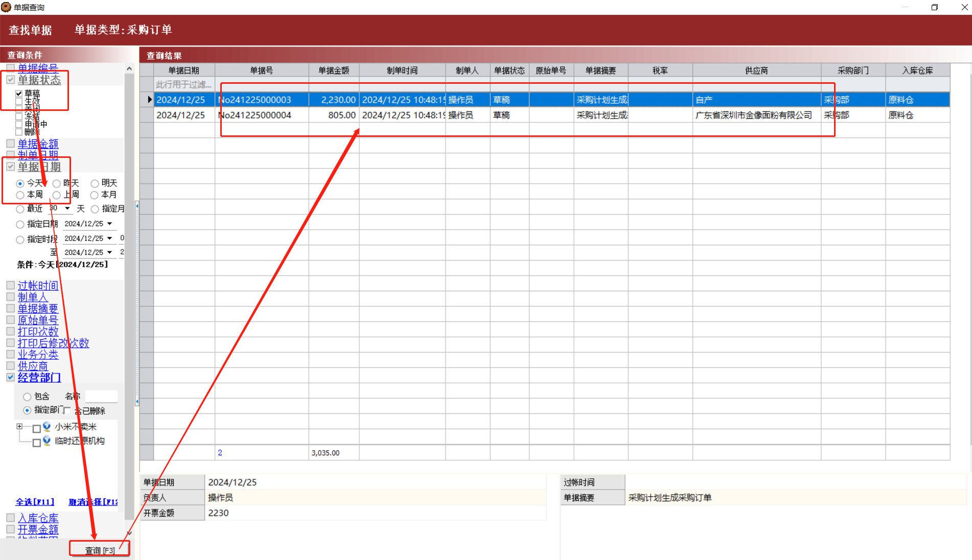The height and width of the screenshot is (560, 972).
Task: Click the 此行用于过滤 filter row cell
Action: [184, 84]
